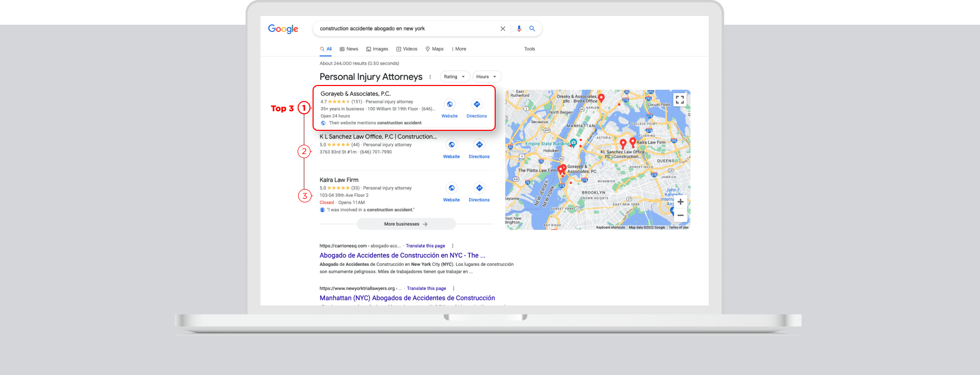Click Empire State Building map marker
The width and height of the screenshot is (980, 375).
coord(573,143)
